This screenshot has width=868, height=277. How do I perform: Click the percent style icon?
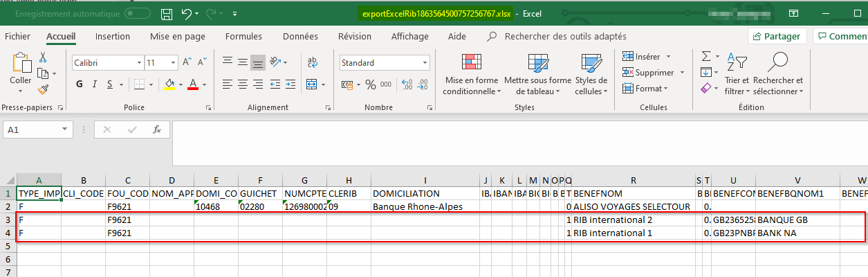[370, 84]
